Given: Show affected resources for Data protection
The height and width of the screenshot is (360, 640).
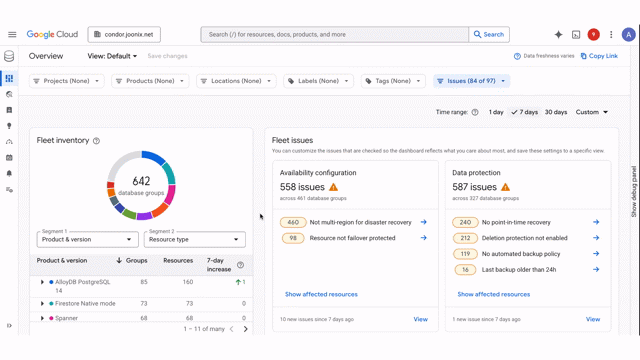Looking at the screenshot, I should [493, 294].
